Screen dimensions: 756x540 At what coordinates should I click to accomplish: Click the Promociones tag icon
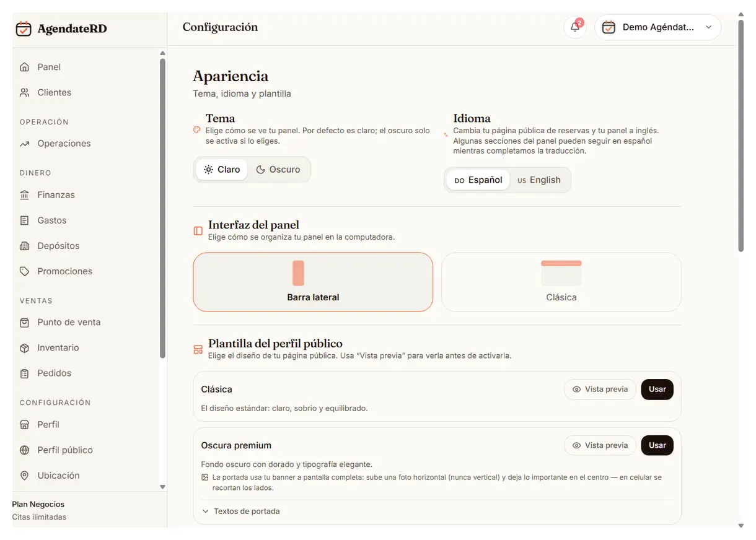click(25, 271)
